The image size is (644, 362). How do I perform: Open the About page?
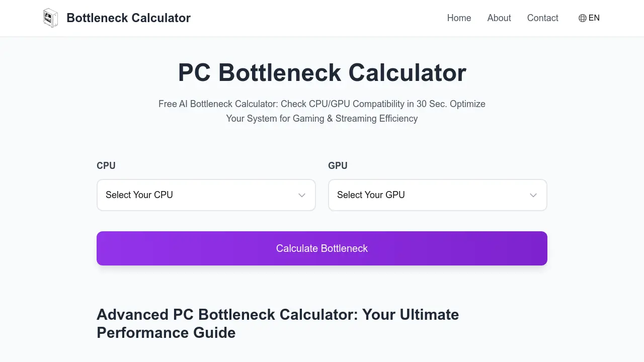(499, 18)
